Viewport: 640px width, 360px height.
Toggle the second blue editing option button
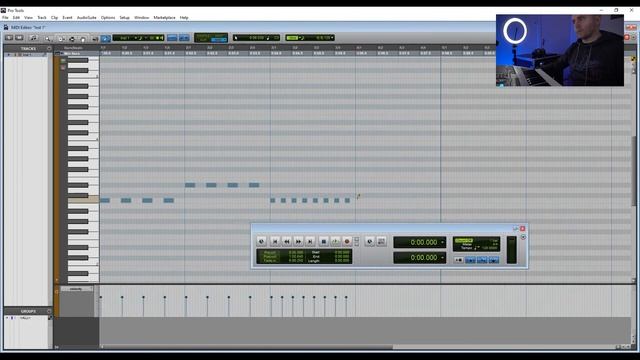[184, 38]
